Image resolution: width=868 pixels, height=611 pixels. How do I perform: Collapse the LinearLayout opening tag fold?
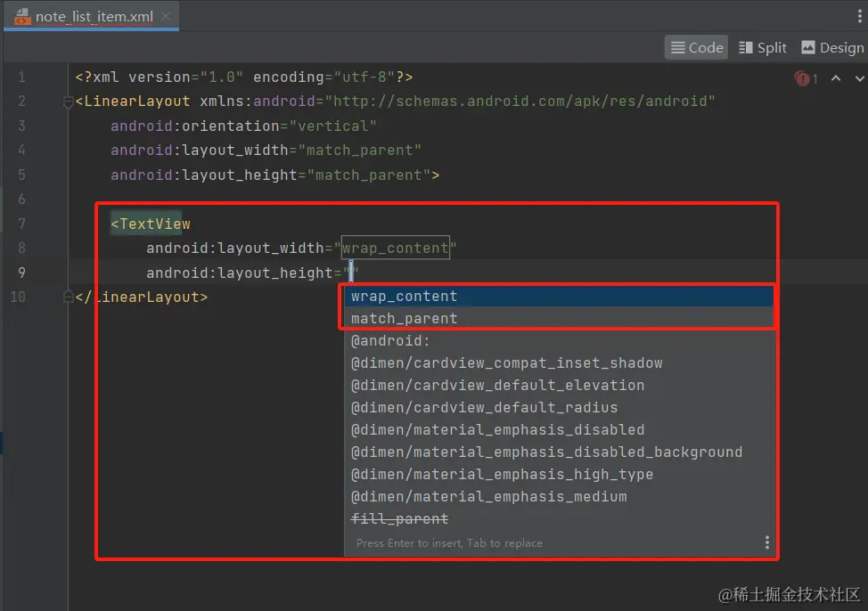click(x=69, y=102)
